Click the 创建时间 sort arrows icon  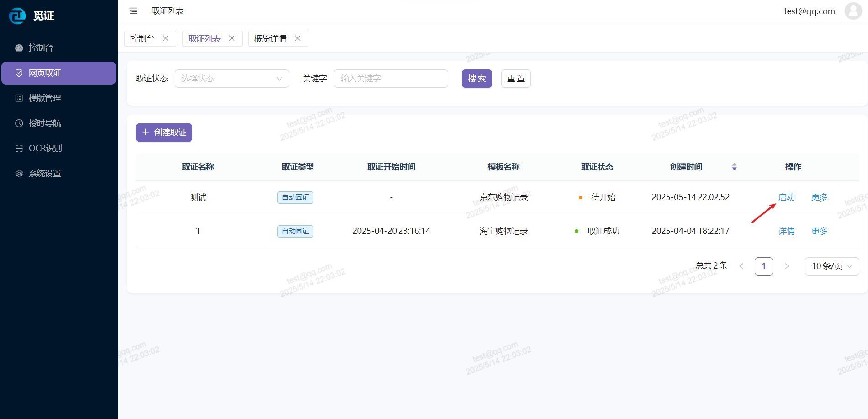[734, 167]
